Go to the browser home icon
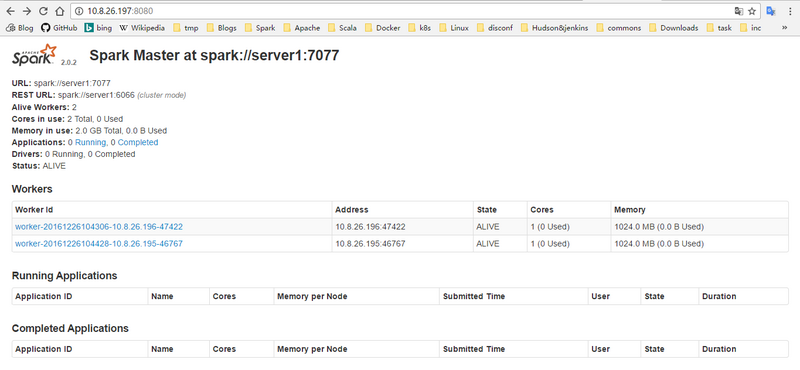Viewport: 800px width, 370px height. point(60,11)
